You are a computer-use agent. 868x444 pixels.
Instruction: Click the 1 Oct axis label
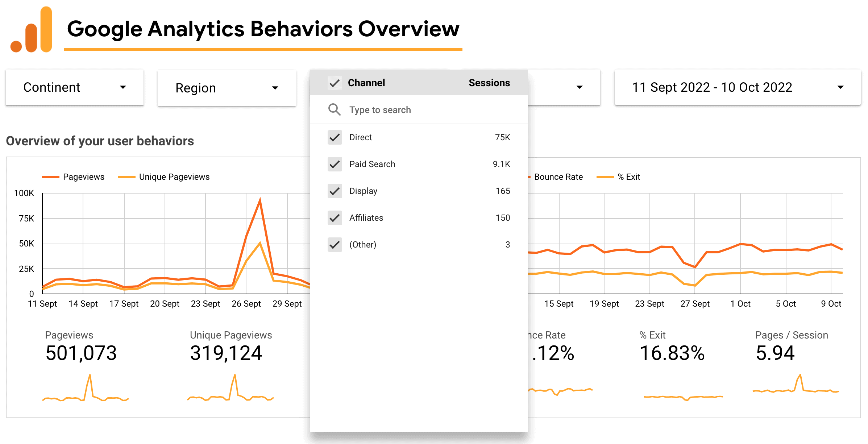[740, 304]
